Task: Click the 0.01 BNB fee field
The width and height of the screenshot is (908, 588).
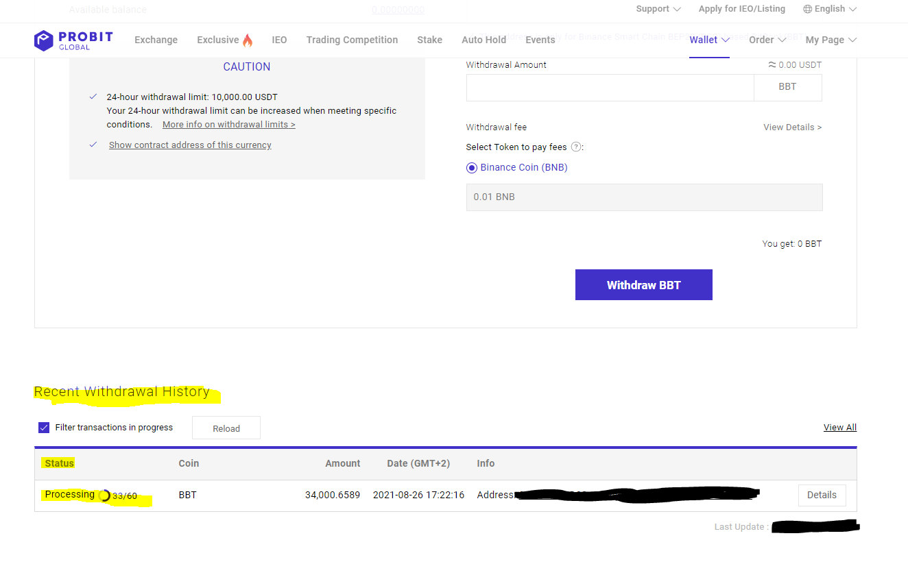Action: pos(644,197)
